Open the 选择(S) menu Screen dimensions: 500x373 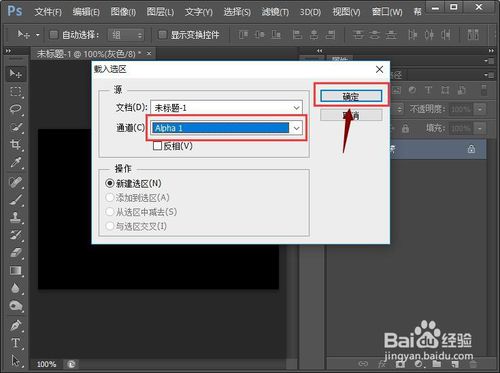[x=237, y=12]
